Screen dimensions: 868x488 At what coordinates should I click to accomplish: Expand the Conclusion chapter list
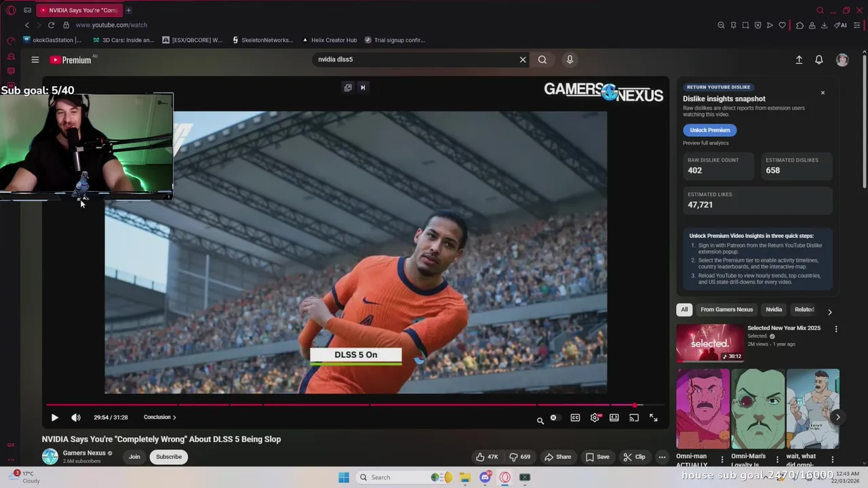(159, 418)
